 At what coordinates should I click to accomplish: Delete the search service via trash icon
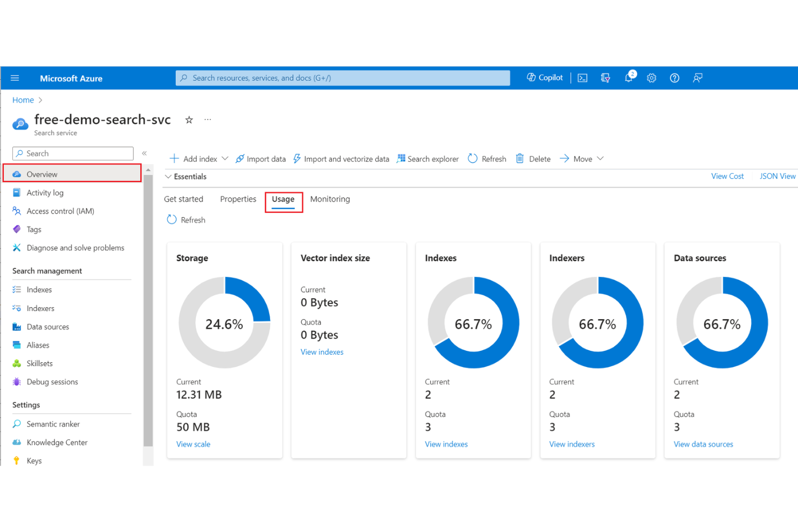click(533, 158)
